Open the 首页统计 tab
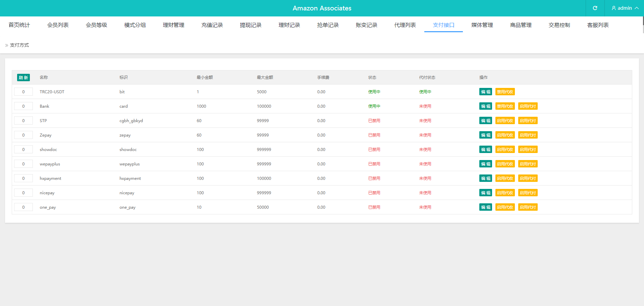The width and height of the screenshot is (644, 306). 19,25
